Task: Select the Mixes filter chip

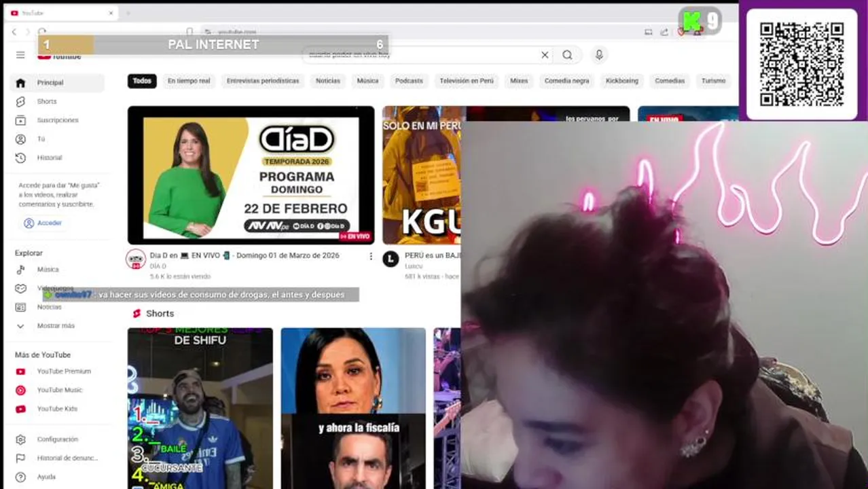Action: (519, 81)
